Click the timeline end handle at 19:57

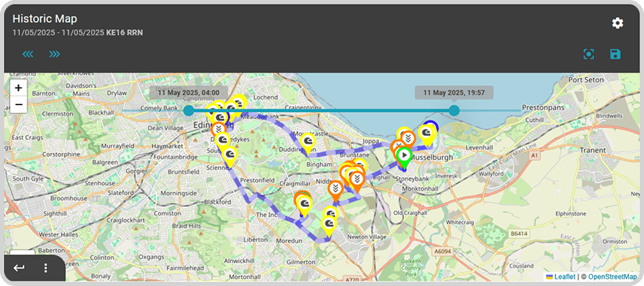[x=454, y=110]
